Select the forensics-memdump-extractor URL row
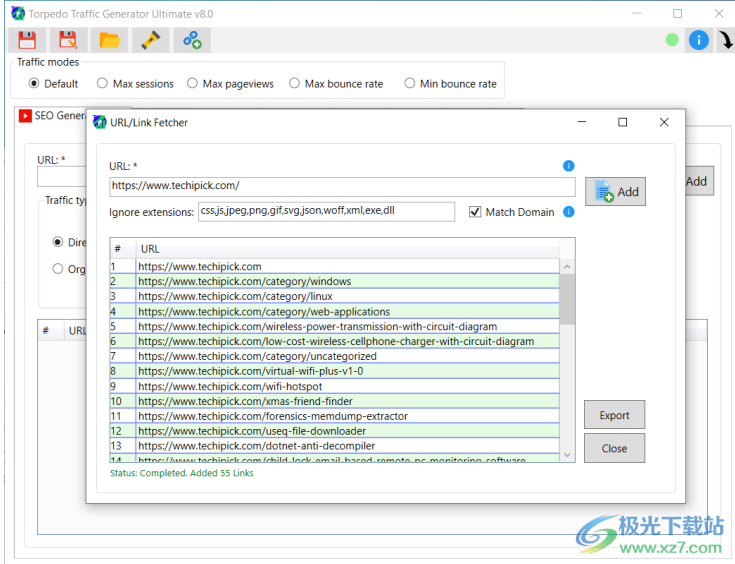The image size is (735, 564). point(335,416)
